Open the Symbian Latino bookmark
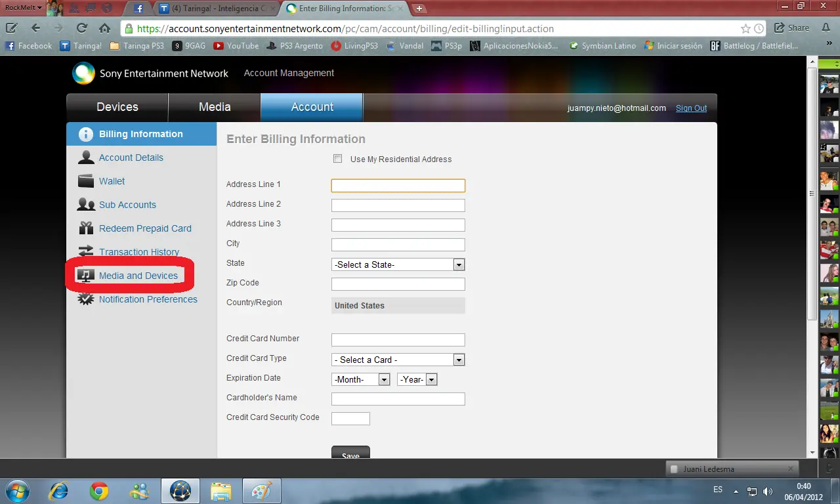 point(602,46)
